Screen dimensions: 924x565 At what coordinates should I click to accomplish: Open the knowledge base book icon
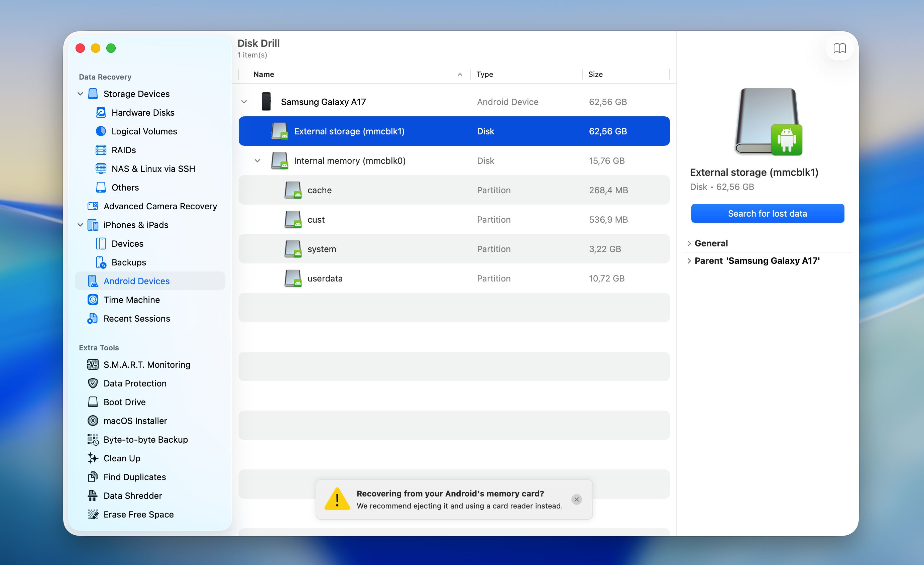(840, 48)
